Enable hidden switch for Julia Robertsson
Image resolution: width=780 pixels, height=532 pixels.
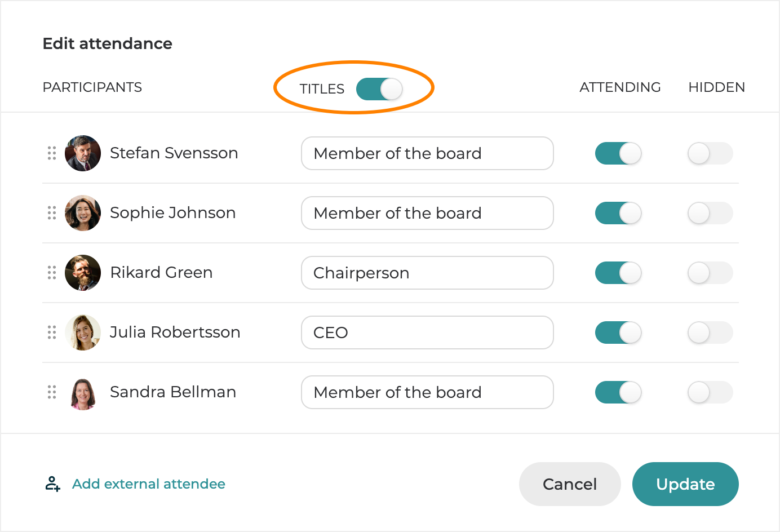[x=710, y=333]
